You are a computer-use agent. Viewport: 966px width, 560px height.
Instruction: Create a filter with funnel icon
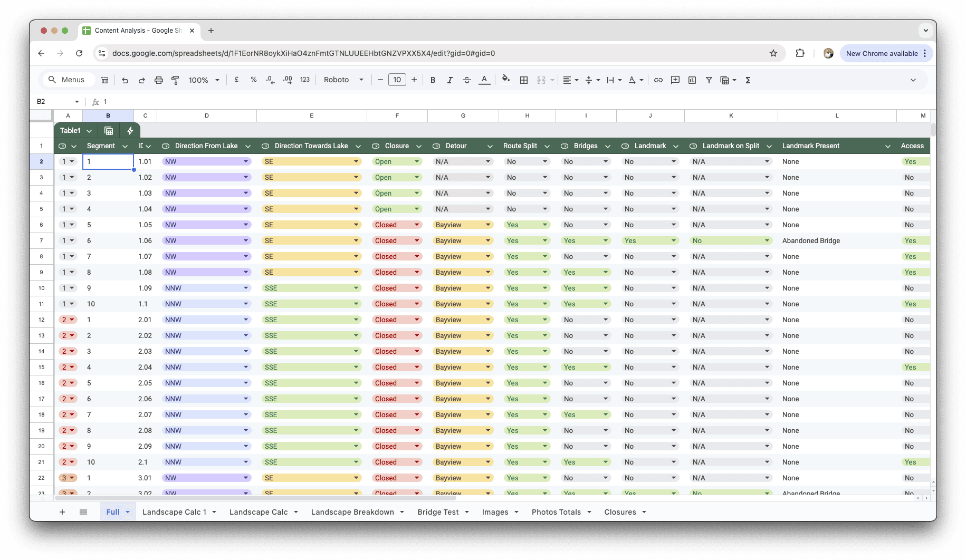tap(709, 80)
